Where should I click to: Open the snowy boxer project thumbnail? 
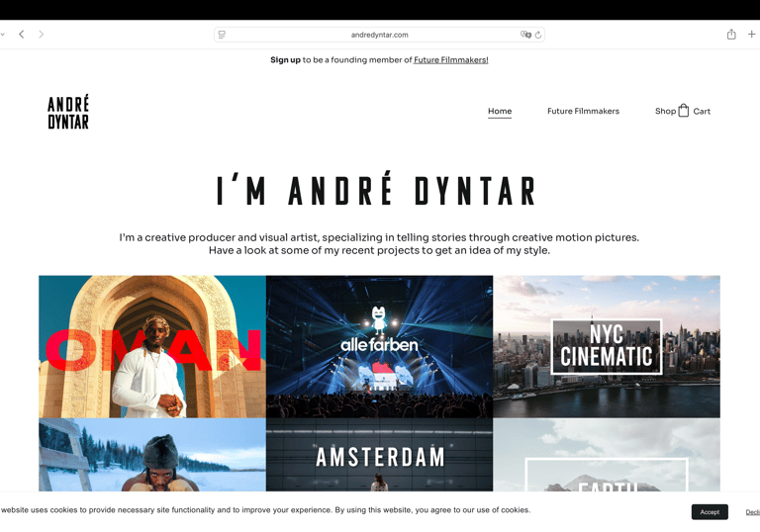(152, 455)
